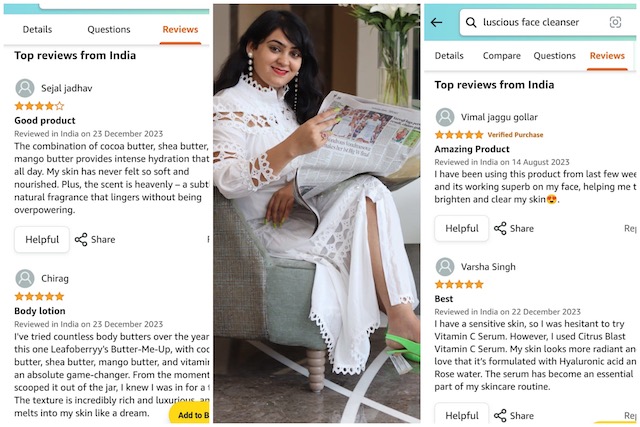Viewport: 640px width, 427px height.
Task: Tap Varsha Singh's profile avatar
Action: point(445,267)
